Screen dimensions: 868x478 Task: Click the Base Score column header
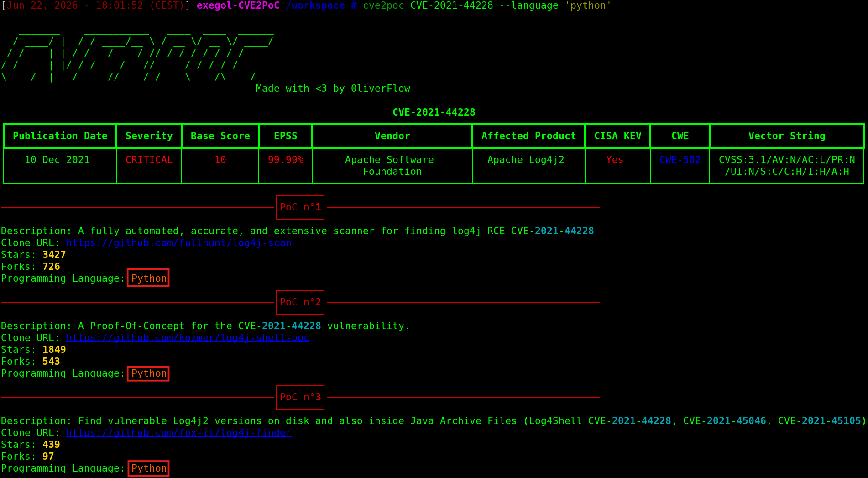(220, 136)
